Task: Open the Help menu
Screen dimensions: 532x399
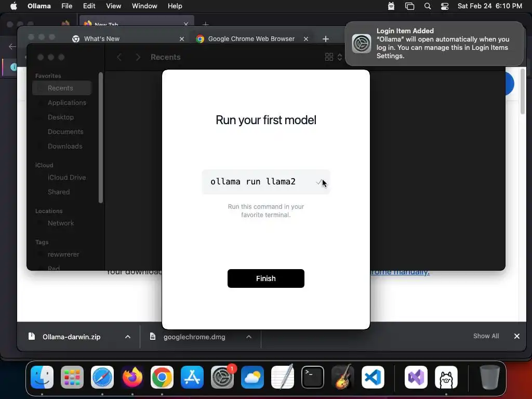Action: (175, 6)
